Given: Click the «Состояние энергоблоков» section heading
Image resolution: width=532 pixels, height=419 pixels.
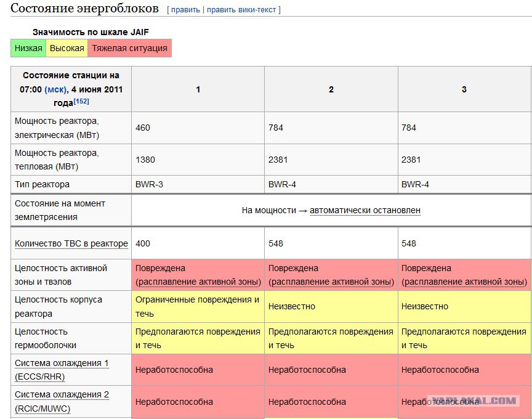Looking at the screenshot, I should [x=84, y=9].
